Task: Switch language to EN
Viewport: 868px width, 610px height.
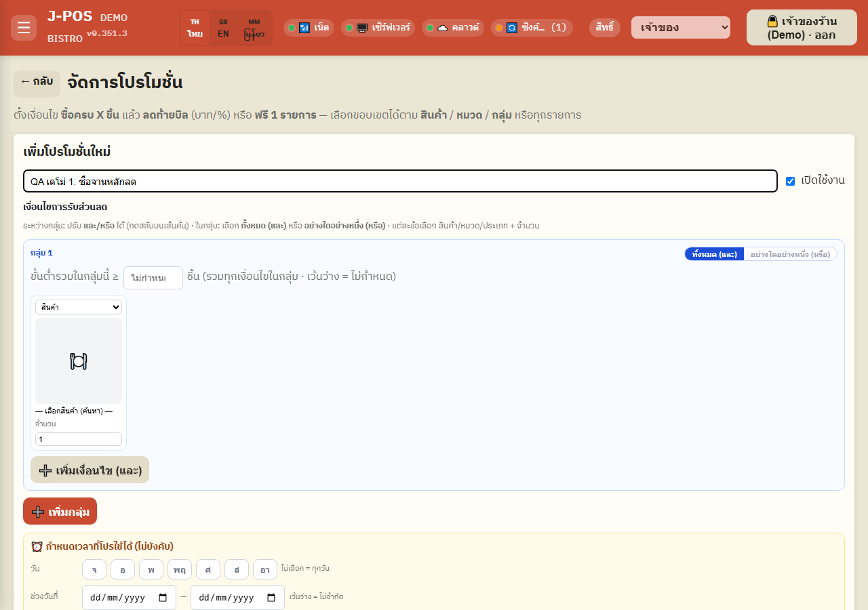Action: click(x=223, y=28)
